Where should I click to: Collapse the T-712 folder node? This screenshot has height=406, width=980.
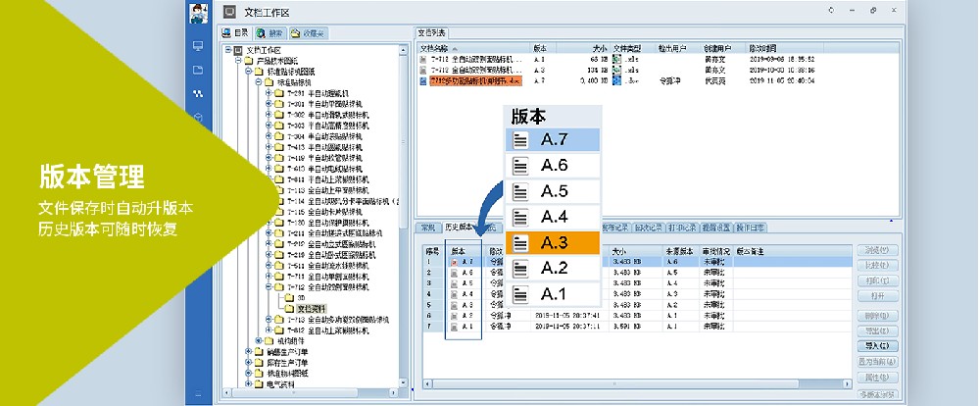(269, 286)
